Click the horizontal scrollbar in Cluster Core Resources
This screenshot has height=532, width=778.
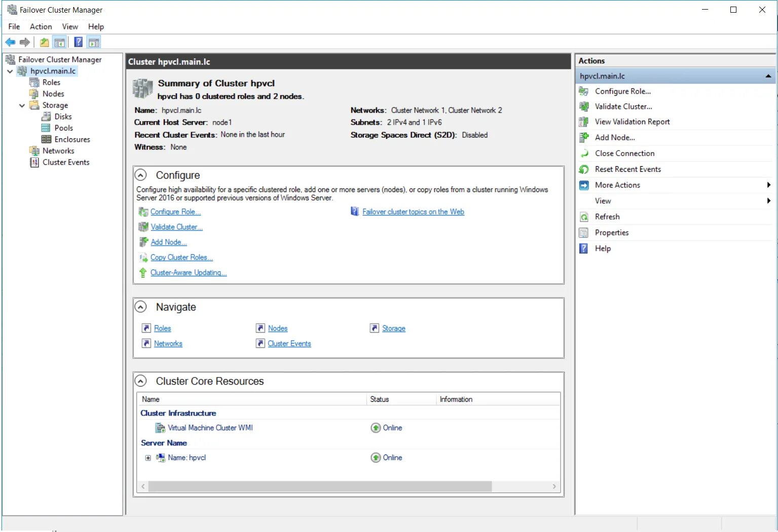click(320, 486)
